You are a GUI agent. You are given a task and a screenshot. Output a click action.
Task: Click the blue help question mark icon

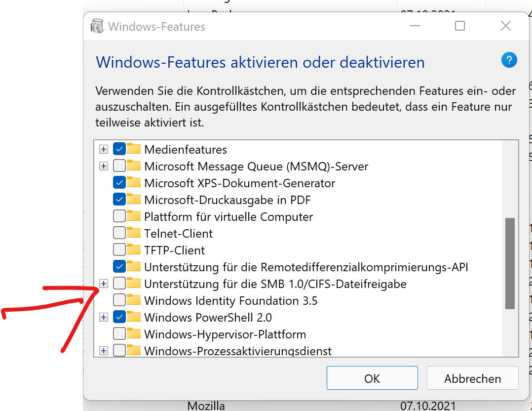[x=509, y=60]
